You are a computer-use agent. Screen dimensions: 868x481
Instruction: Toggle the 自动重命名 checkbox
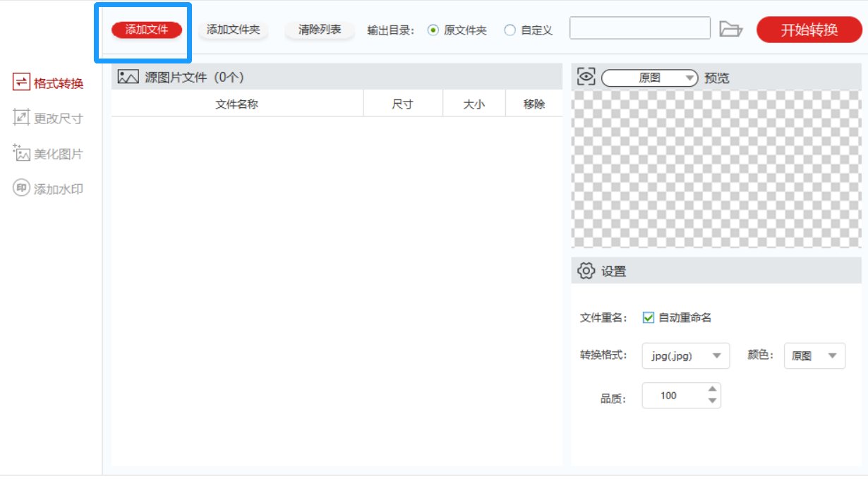[649, 317]
